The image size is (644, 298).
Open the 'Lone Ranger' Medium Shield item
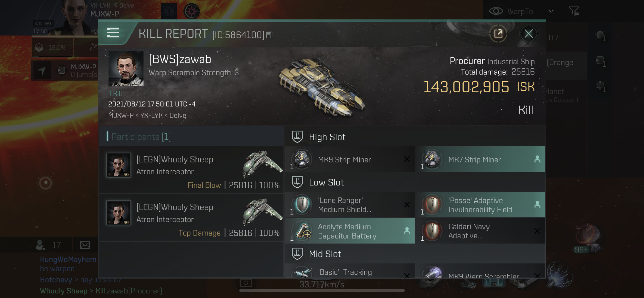coord(350,205)
